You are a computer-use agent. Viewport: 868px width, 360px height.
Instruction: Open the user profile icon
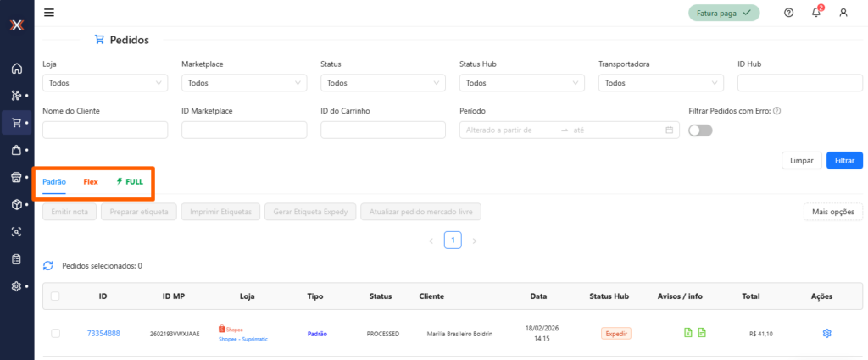(x=843, y=13)
